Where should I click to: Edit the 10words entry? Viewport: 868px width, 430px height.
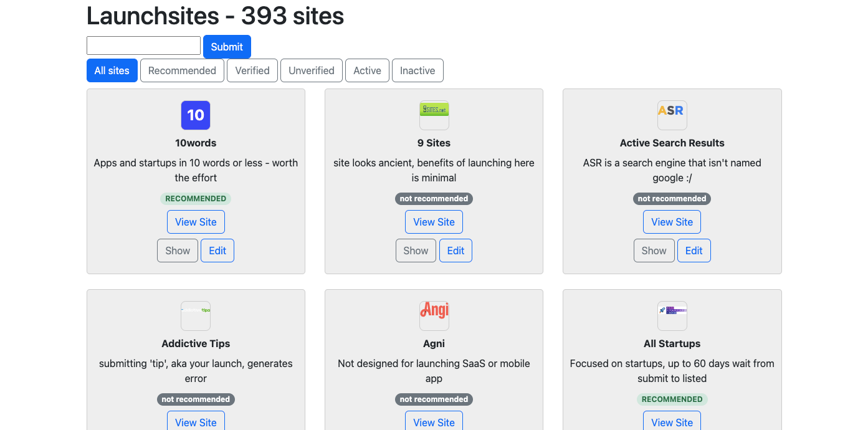click(217, 251)
